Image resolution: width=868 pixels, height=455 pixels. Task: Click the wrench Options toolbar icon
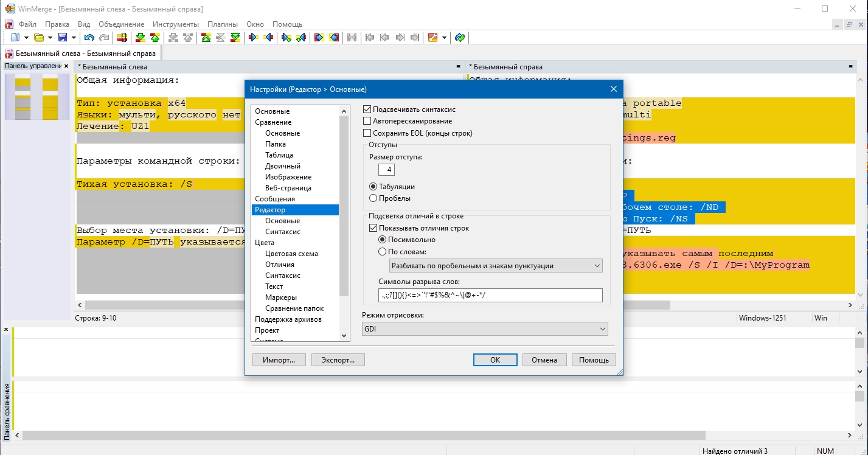pyautogui.click(x=432, y=38)
